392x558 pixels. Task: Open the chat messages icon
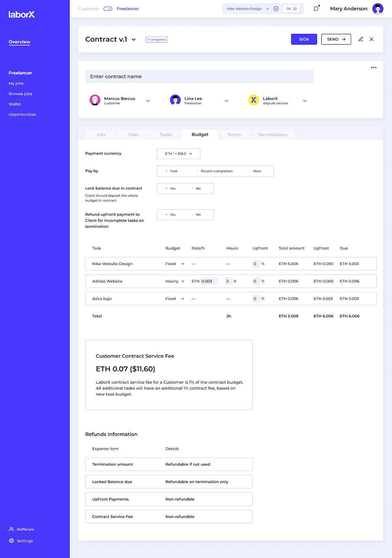[x=316, y=9]
